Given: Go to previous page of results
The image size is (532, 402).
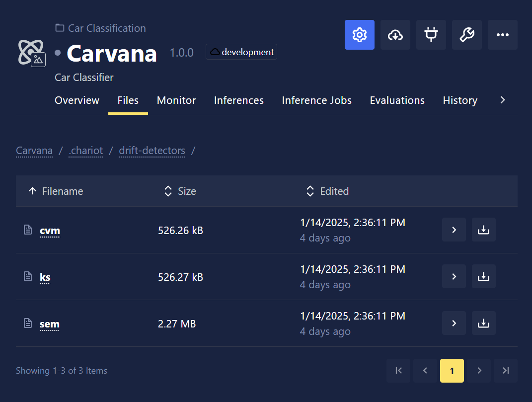Looking at the screenshot, I should (x=425, y=371).
